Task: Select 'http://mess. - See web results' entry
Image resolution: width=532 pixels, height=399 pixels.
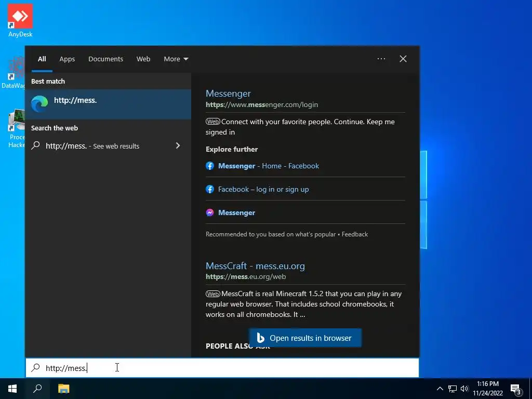Action: (x=108, y=146)
